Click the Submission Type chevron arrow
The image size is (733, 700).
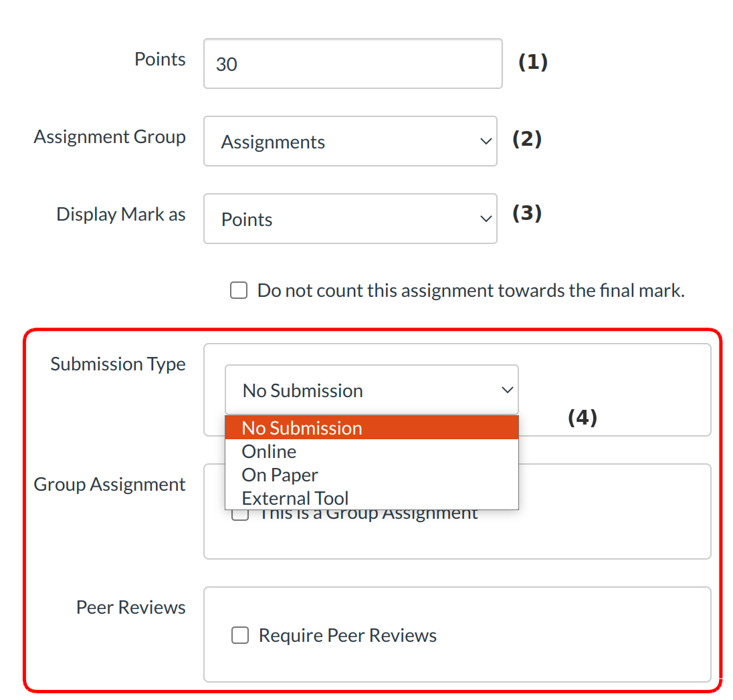pyautogui.click(x=508, y=390)
